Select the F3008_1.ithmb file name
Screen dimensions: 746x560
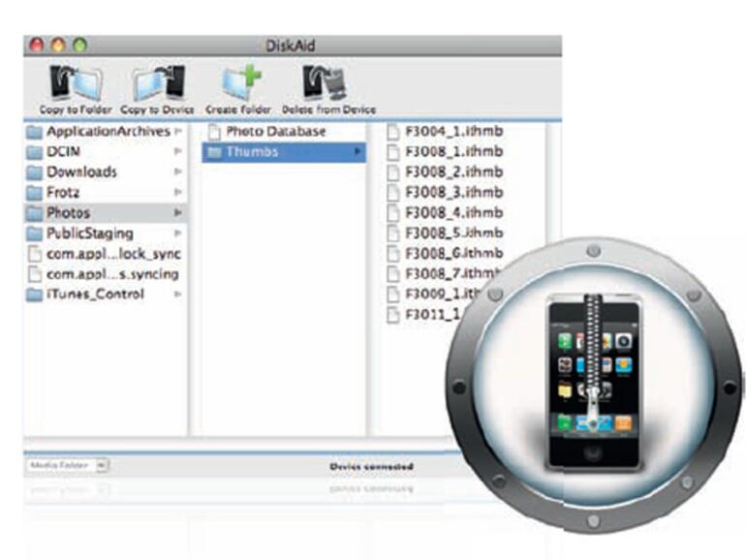point(453,152)
